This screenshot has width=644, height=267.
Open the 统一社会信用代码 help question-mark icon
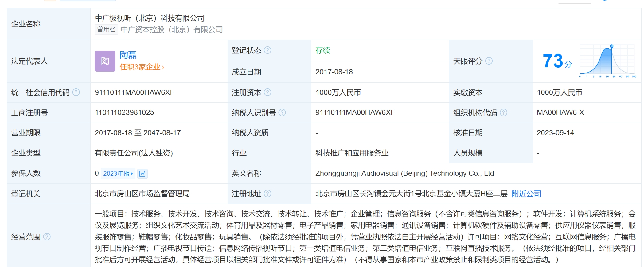tap(76, 92)
